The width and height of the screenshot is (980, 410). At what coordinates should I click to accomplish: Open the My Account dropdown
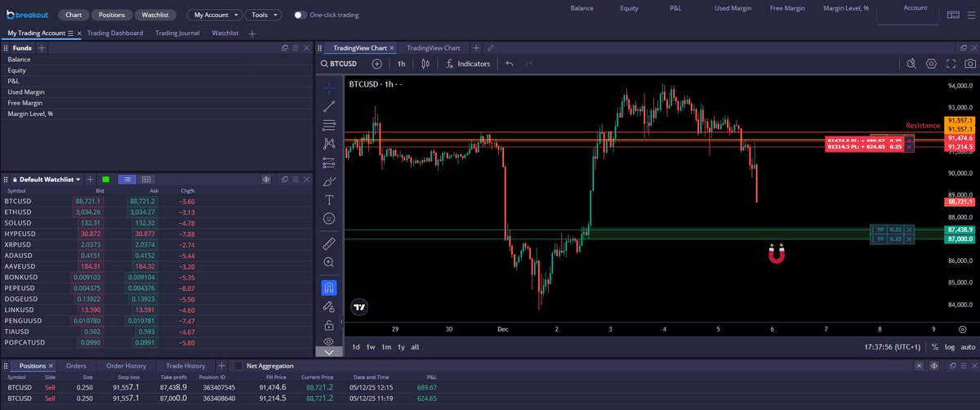[x=214, y=15]
